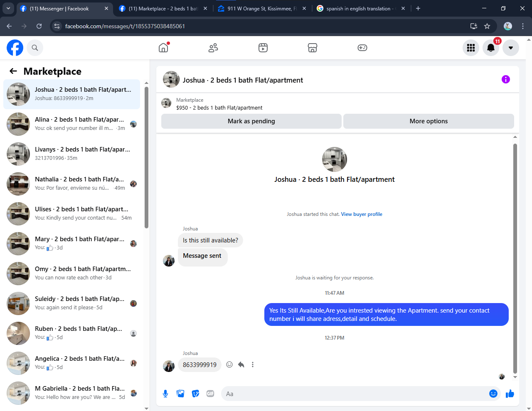The image size is (532, 411).
Task: React to the 8633999919 message with emoji
Action: tap(229, 365)
